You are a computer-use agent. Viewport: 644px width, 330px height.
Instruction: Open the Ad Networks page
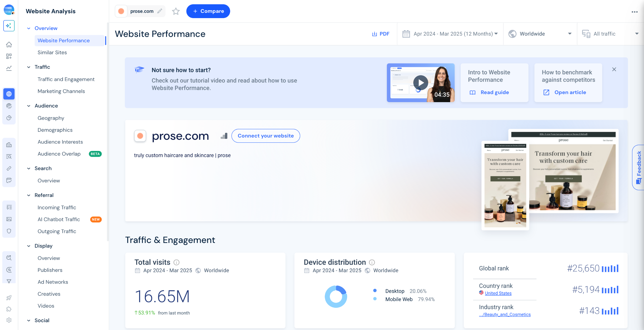53,282
